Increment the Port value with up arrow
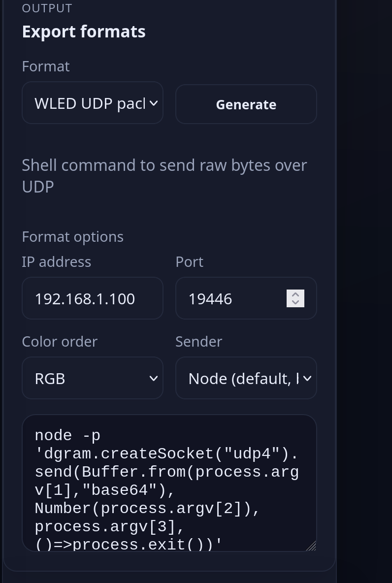The image size is (392, 583). pos(295,294)
